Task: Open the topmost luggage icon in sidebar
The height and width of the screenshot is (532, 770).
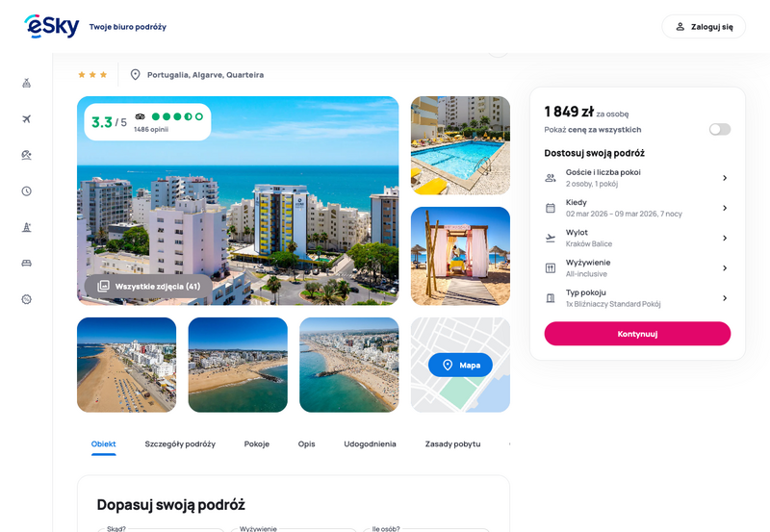Action: [27, 83]
